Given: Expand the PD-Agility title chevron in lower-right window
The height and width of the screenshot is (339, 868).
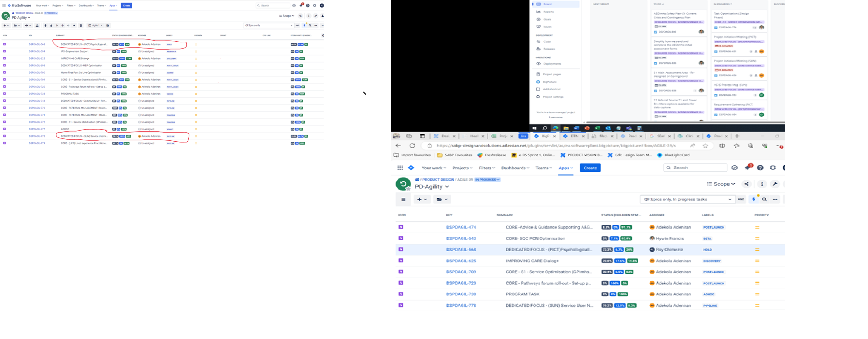Looking at the screenshot, I should click(447, 187).
